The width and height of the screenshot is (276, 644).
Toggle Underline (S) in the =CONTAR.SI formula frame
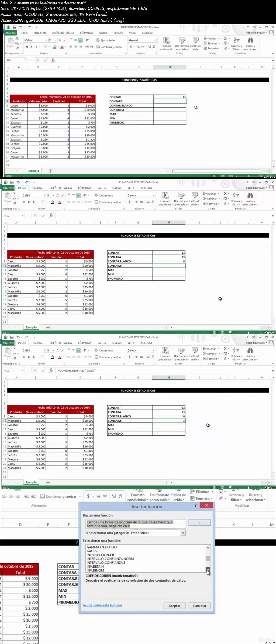34,357
